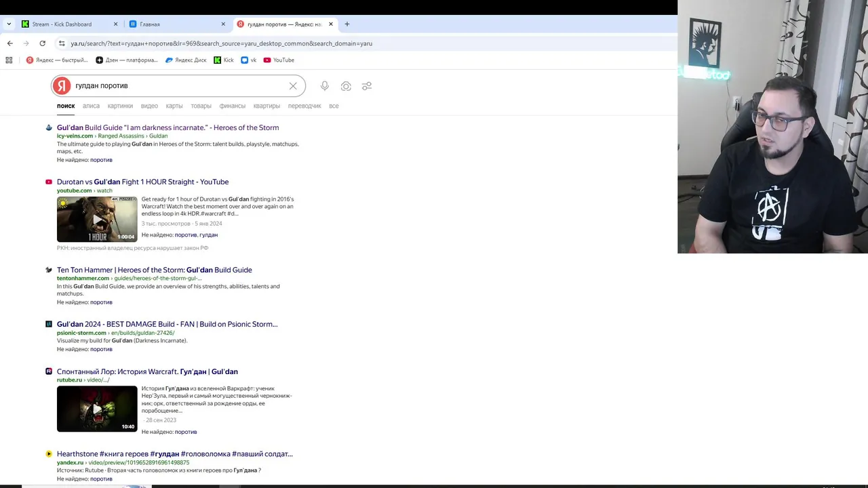This screenshot has height=488, width=868.
Task: Close the Главная tab
Action: 223,24
